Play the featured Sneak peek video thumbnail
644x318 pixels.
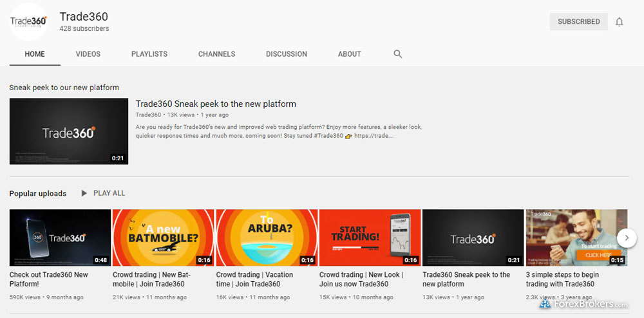click(69, 131)
